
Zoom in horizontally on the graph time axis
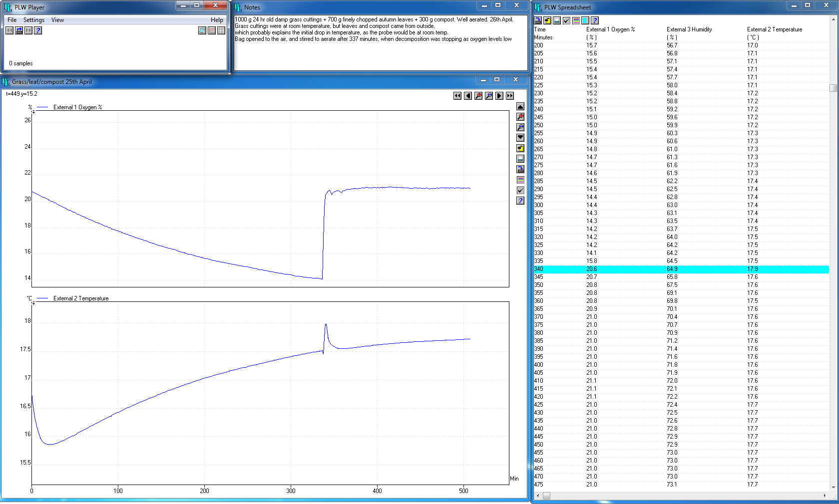478,96
